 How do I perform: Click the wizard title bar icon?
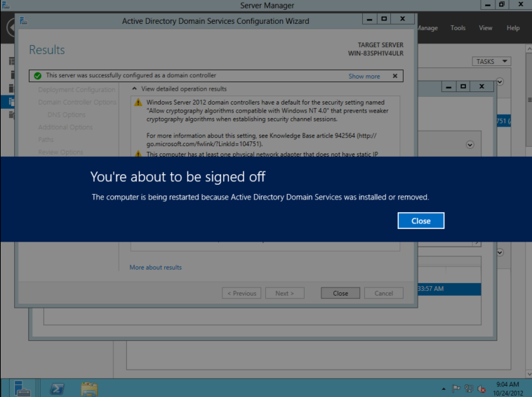23,21
